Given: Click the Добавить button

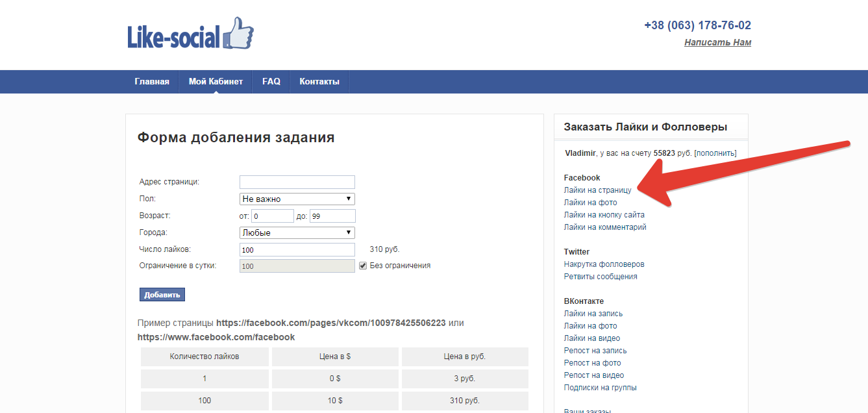Looking at the screenshot, I should pyautogui.click(x=162, y=295).
